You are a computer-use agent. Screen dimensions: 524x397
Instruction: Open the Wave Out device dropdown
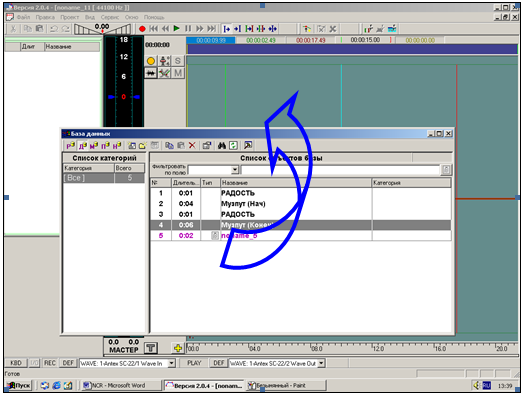point(321,363)
